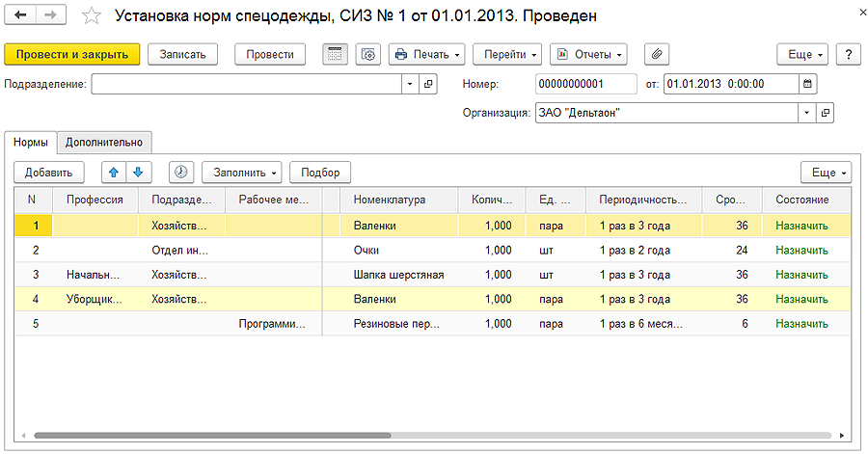Open attached files via paperclip icon
868x454 pixels.
click(x=656, y=54)
